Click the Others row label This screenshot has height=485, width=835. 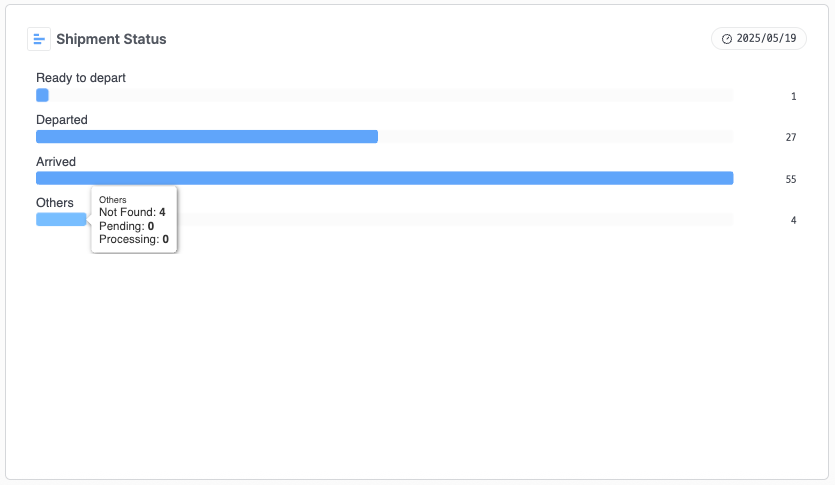pos(55,203)
